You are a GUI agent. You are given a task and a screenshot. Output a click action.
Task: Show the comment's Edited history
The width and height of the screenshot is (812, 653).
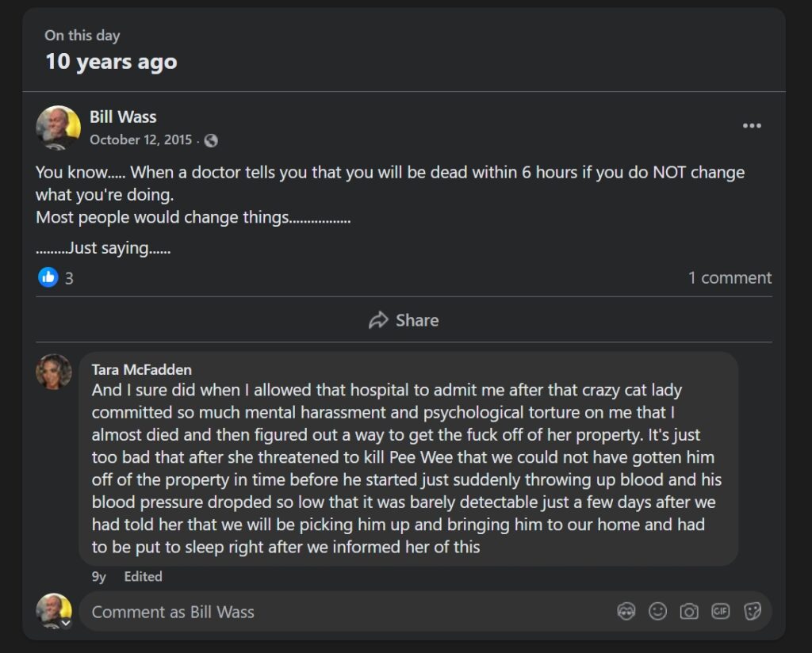(143, 577)
